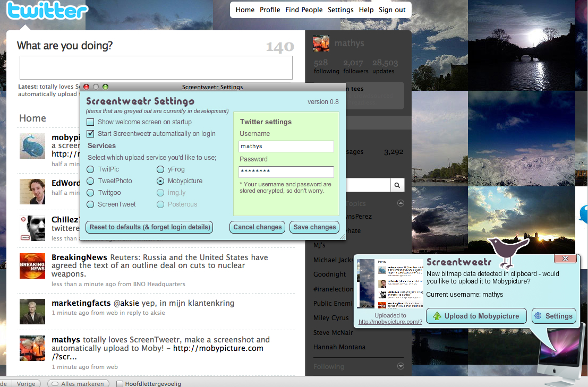The width and height of the screenshot is (588, 387).
Task: Click the mathys profile avatar in sidebar
Action: [x=321, y=44]
